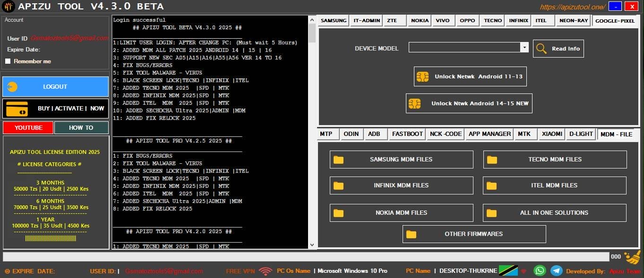This screenshot has width=644, height=278.
Task: Select the FASTBOOT tab
Action: 407,134
